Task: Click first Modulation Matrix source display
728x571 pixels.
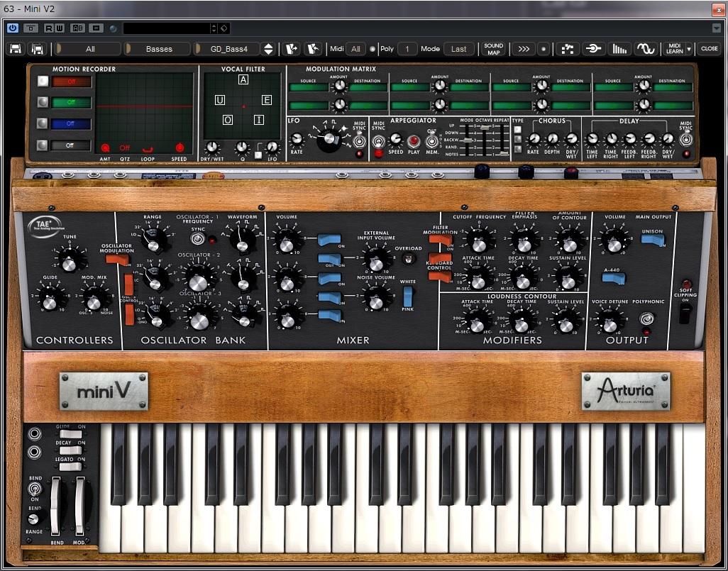Action: (308, 87)
